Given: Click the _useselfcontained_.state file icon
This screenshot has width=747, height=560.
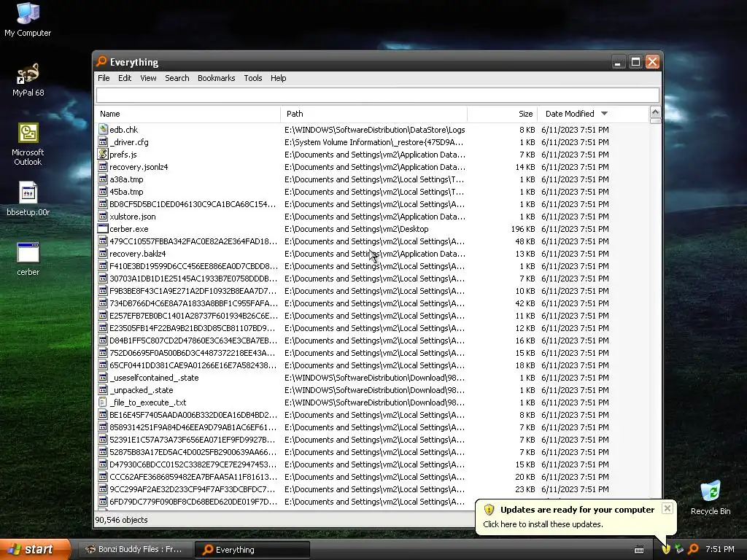Looking at the screenshot, I should (103, 378).
